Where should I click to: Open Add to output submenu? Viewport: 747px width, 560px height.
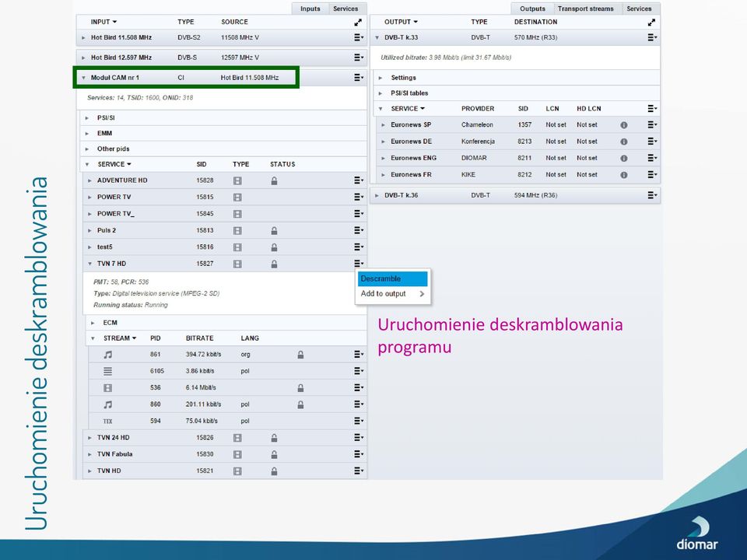click(x=392, y=294)
